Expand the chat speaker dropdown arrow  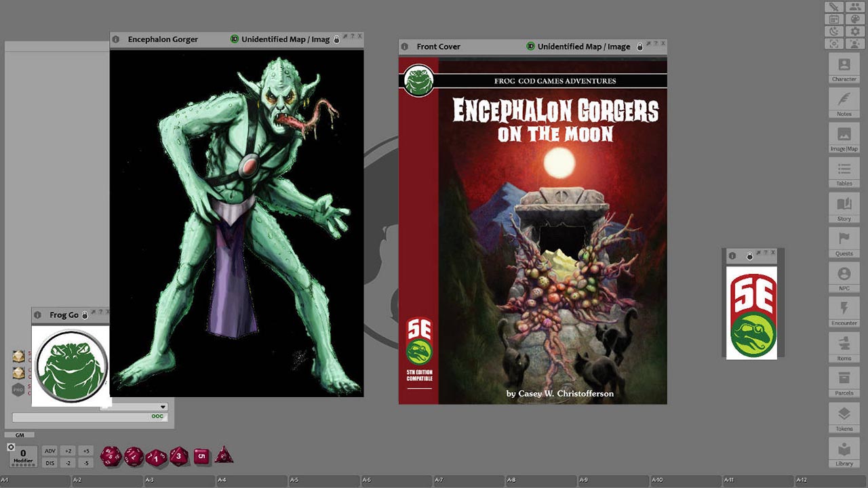point(163,407)
